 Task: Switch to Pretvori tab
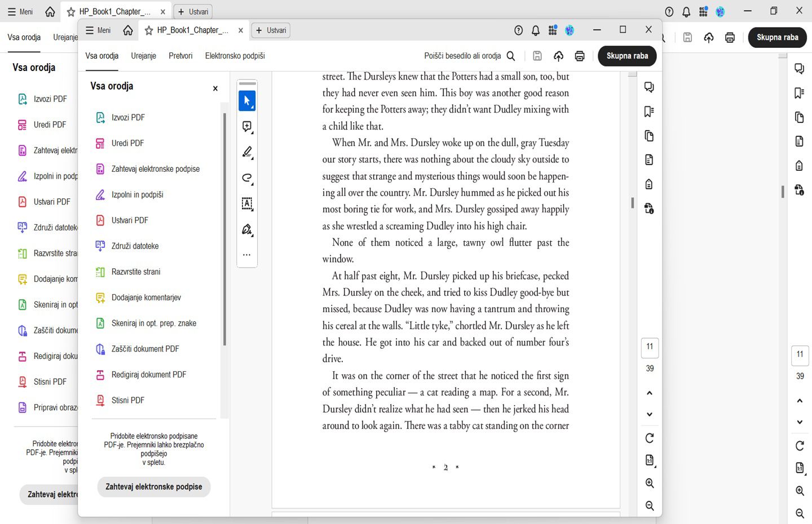tap(180, 56)
